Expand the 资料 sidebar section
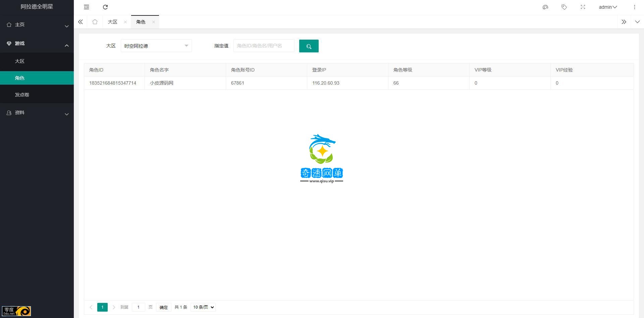644x318 pixels. point(37,113)
